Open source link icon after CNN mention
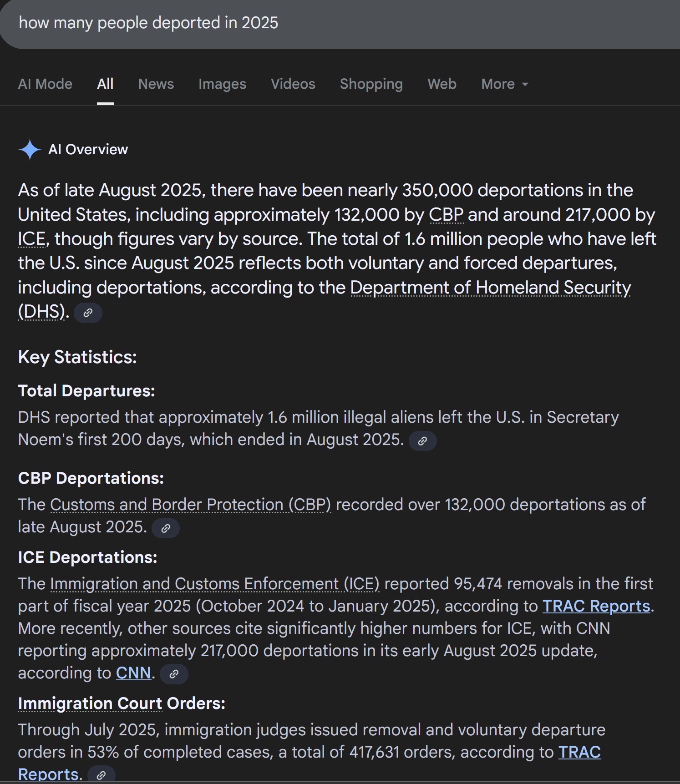This screenshot has height=784, width=680. (x=174, y=674)
